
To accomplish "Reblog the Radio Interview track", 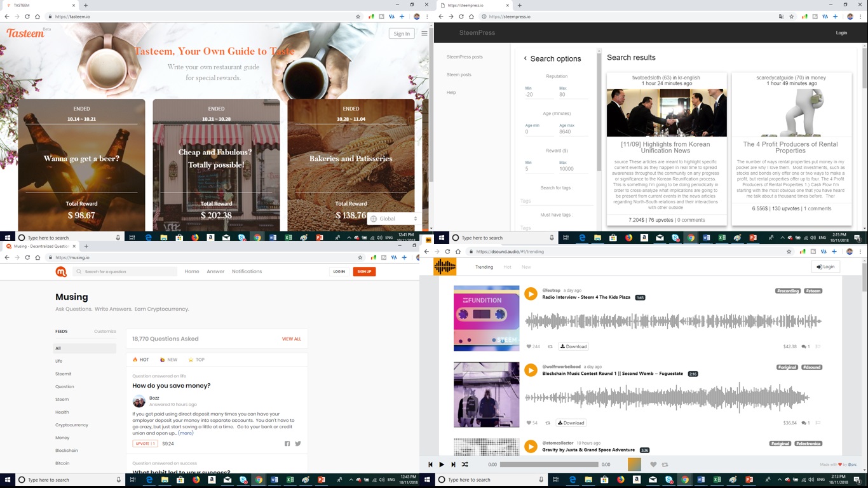I will click(550, 347).
